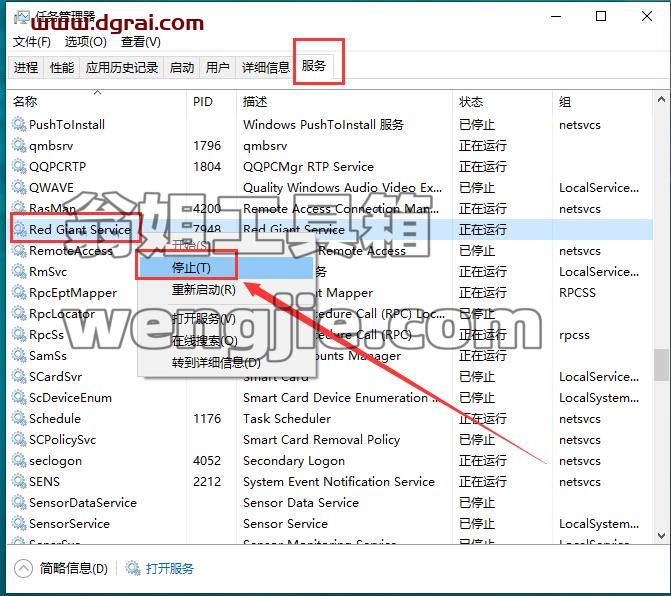Click the gear icon beside qmbsrv

[19, 145]
